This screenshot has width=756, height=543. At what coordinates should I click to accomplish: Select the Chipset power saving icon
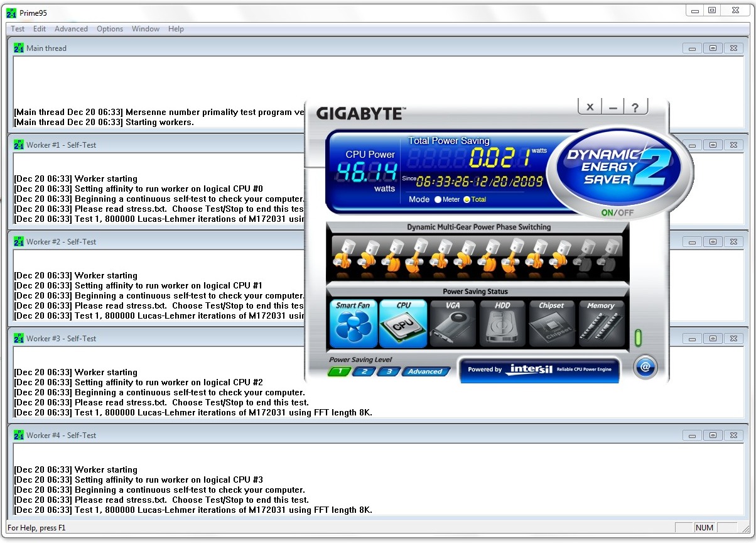click(552, 324)
